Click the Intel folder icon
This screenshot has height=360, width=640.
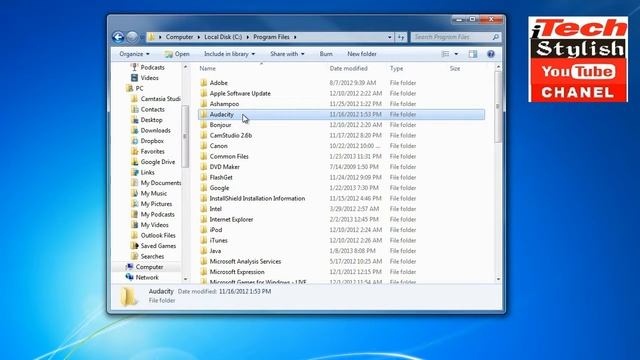coord(204,209)
